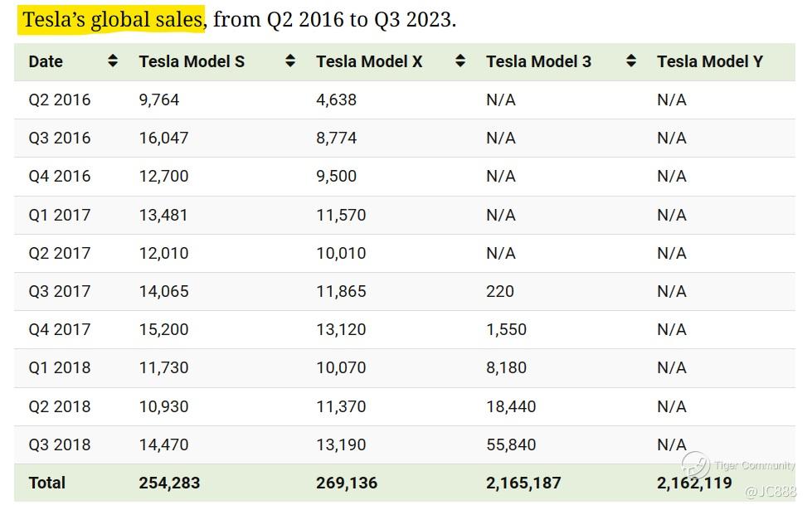The width and height of the screenshot is (812, 510).
Task: Click the Model S total value 254,283
Action: point(169,483)
